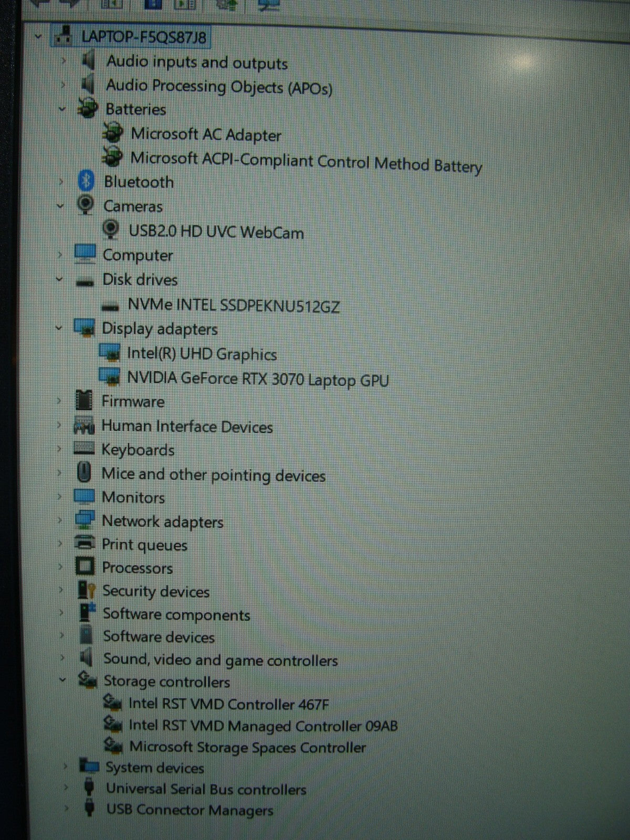Collapse the Batteries category
630x840 pixels.
62,109
